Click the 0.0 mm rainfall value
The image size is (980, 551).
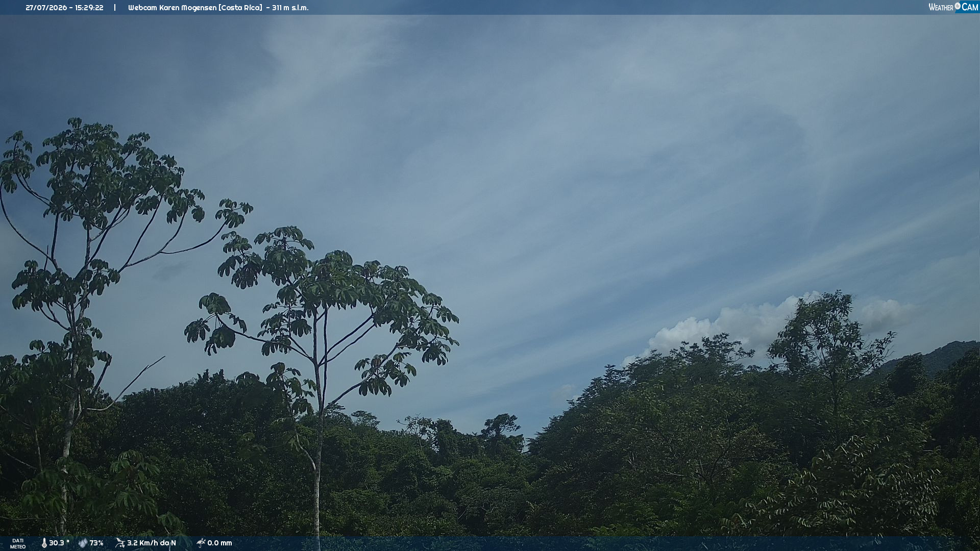pos(219,543)
